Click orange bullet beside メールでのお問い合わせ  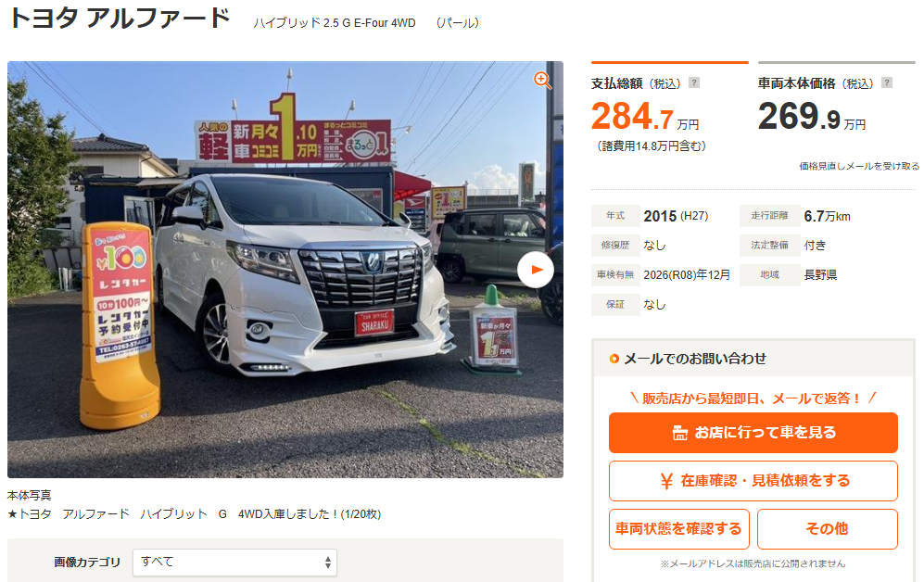pos(614,359)
